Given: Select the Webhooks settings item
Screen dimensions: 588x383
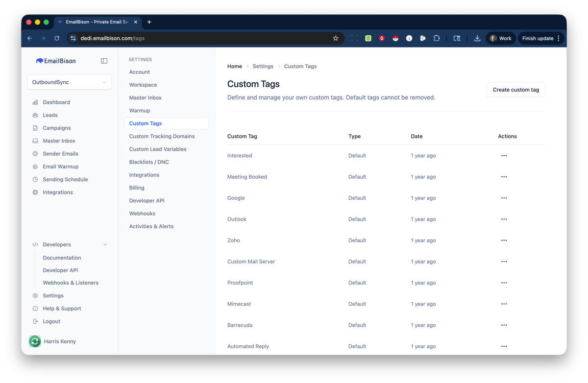Looking at the screenshot, I should pyautogui.click(x=142, y=214).
